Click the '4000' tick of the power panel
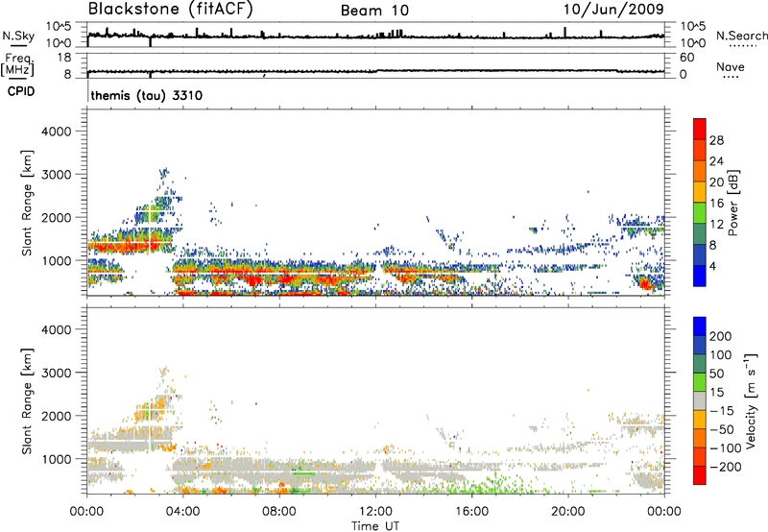The width and height of the screenshot is (768, 532). click(x=56, y=132)
